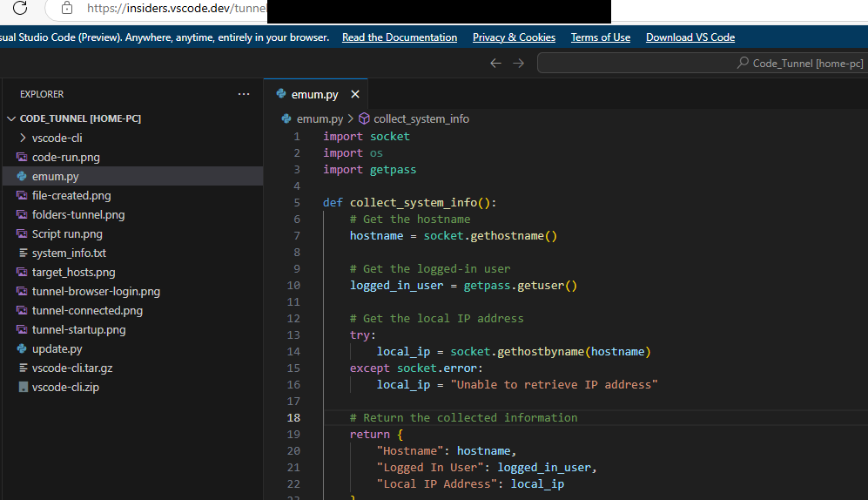Click the text file icon beside system_info.txt
This screenshot has height=500, width=868.
click(24, 253)
